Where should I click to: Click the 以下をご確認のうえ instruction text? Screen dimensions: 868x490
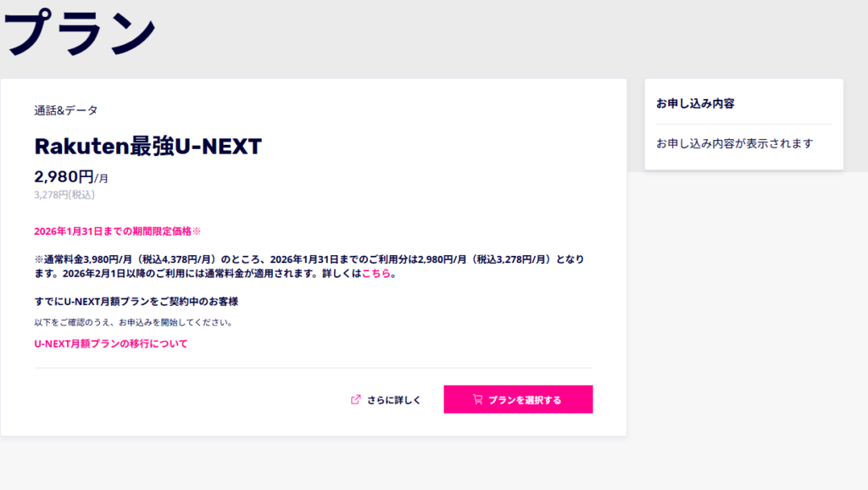(x=133, y=322)
